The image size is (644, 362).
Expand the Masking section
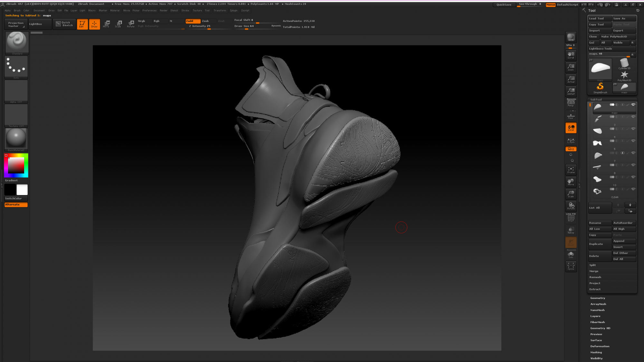(596, 352)
